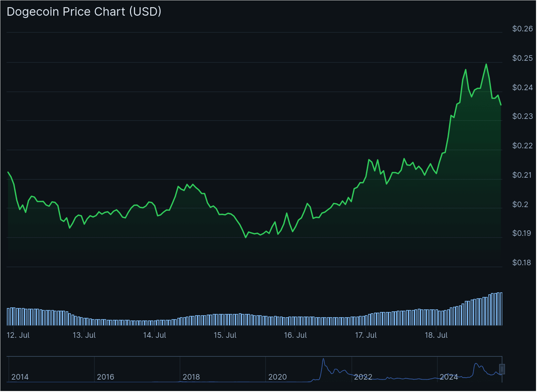The height and width of the screenshot is (392, 537).
Task: Click the $0.19 price axis label
Action: [x=522, y=233]
